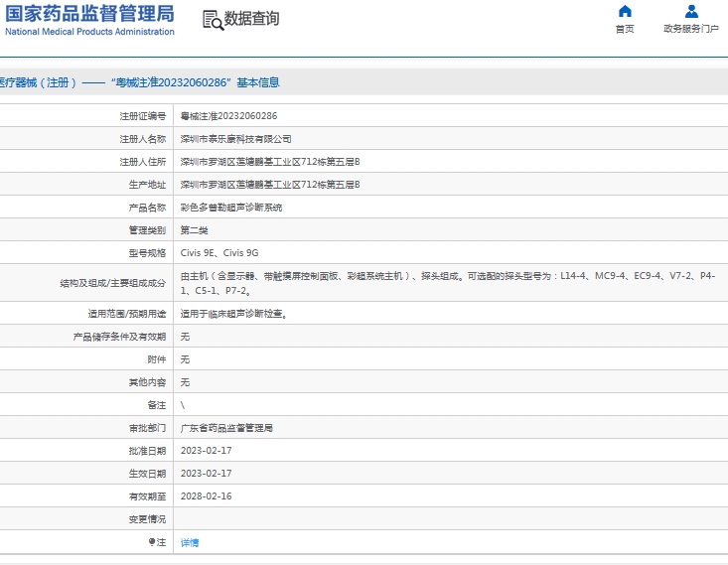Click the 备注 row label
Viewport: 728px width, 565px height.
[x=157, y=405]
